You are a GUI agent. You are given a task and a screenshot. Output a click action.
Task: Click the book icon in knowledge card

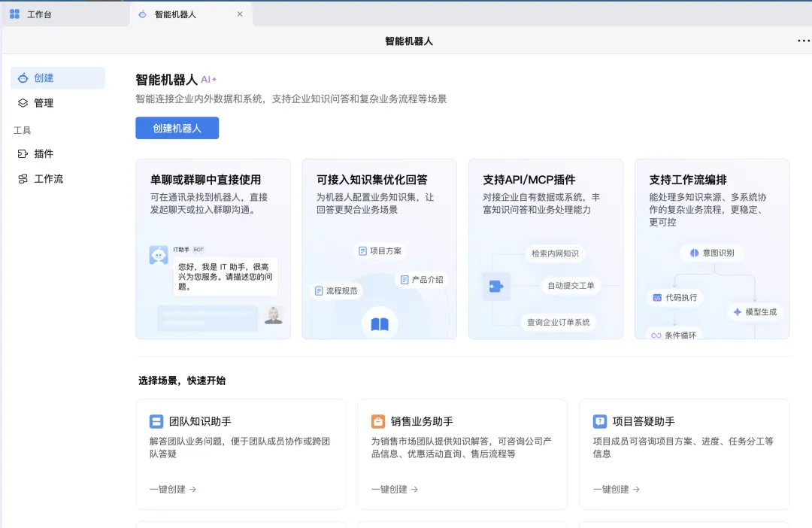pos(380,324)
